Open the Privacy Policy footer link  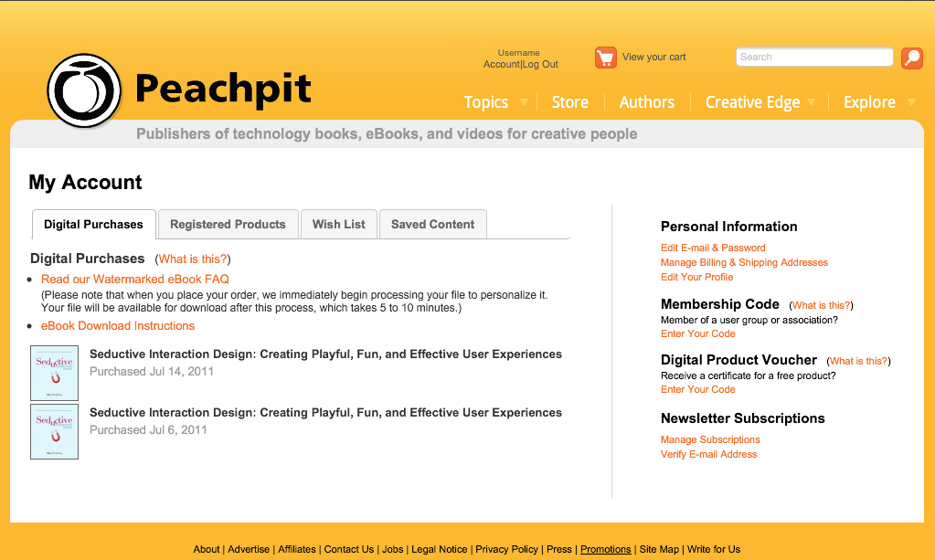pyautogui.click(x=507, y=549)
